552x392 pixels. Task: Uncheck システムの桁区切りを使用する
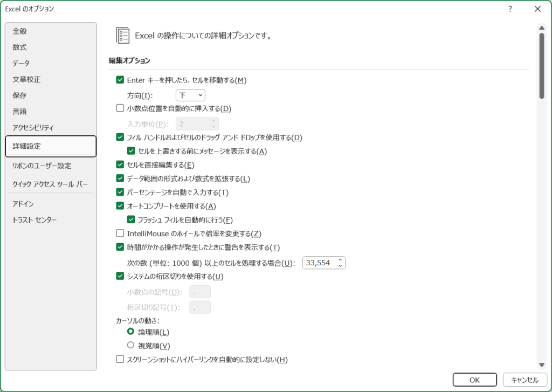(x=119, y=276)
